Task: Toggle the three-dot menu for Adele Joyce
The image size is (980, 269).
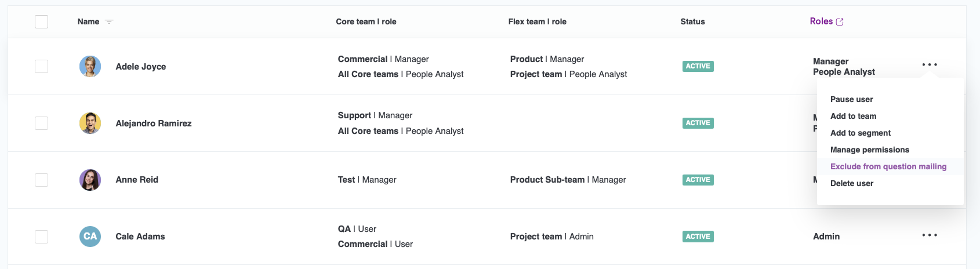Action: (x=930, y=65)
